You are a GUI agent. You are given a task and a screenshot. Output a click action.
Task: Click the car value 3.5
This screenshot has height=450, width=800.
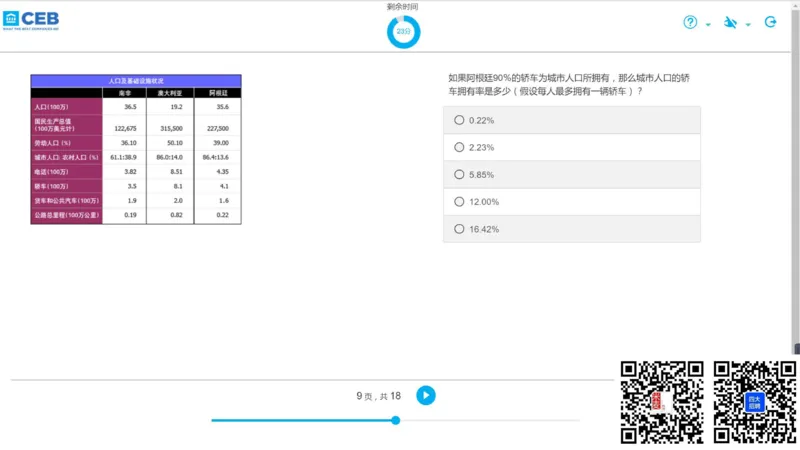[132, 186]
